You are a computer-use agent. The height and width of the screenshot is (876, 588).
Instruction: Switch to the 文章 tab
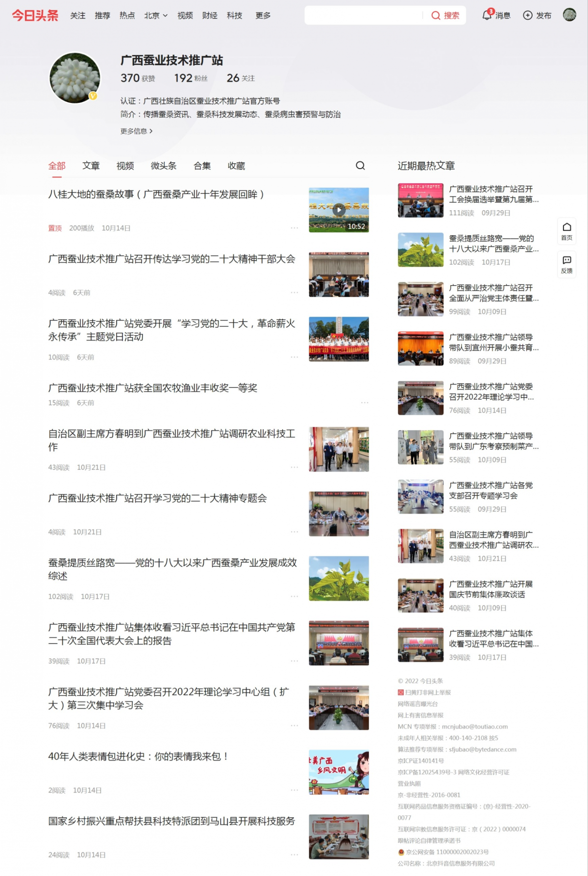point(91,166)
